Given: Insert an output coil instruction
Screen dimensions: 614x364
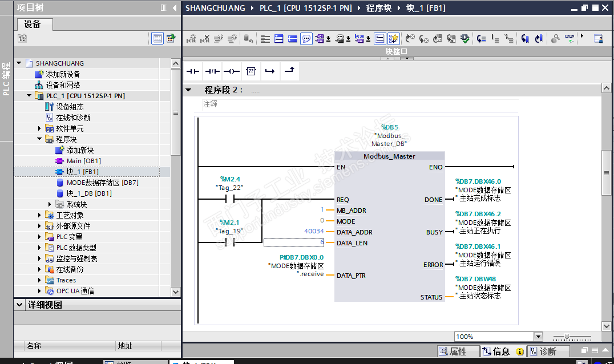Looking at the screenshot, I should 231,71.
